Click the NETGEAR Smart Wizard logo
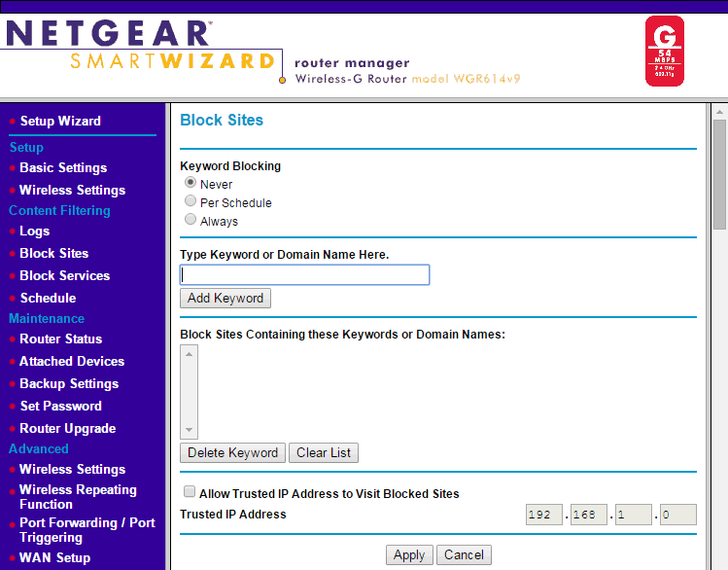Image resolution: width=728 pixels, height=570 pixels. 141,47
